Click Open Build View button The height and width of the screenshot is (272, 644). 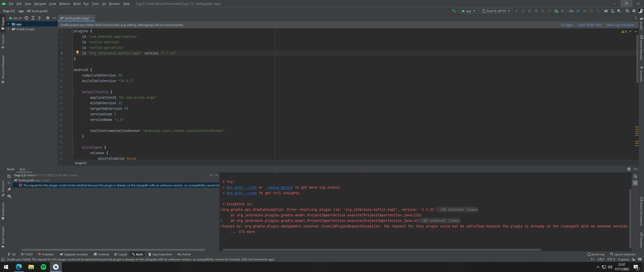coord(589,25)
